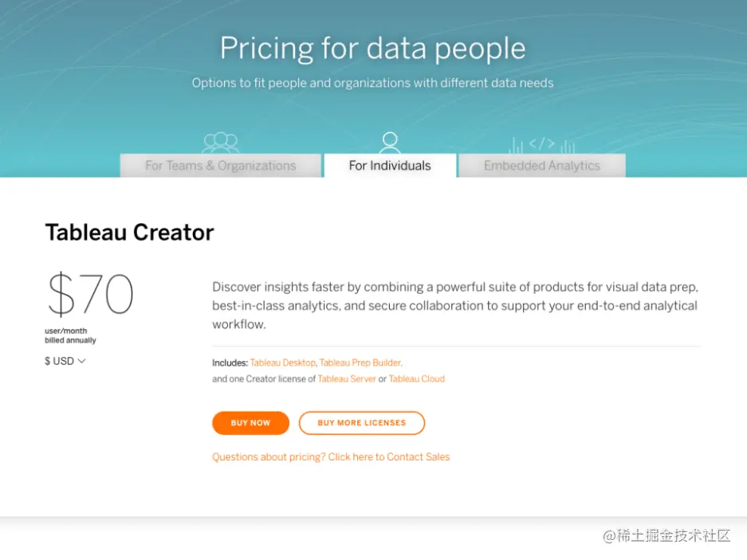
Task: Open the Embedded Analytics tab
Action: pos(542,166)
